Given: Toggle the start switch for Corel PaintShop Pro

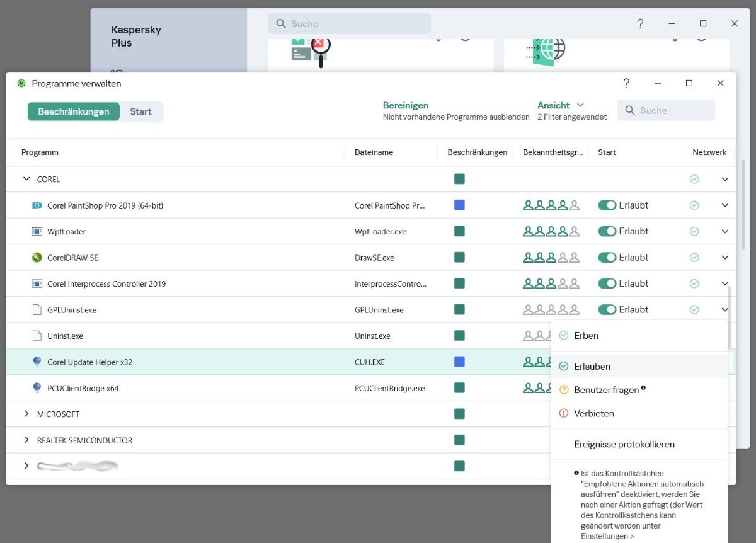Looking at the screenshot, I should click(x=607, y=205).
